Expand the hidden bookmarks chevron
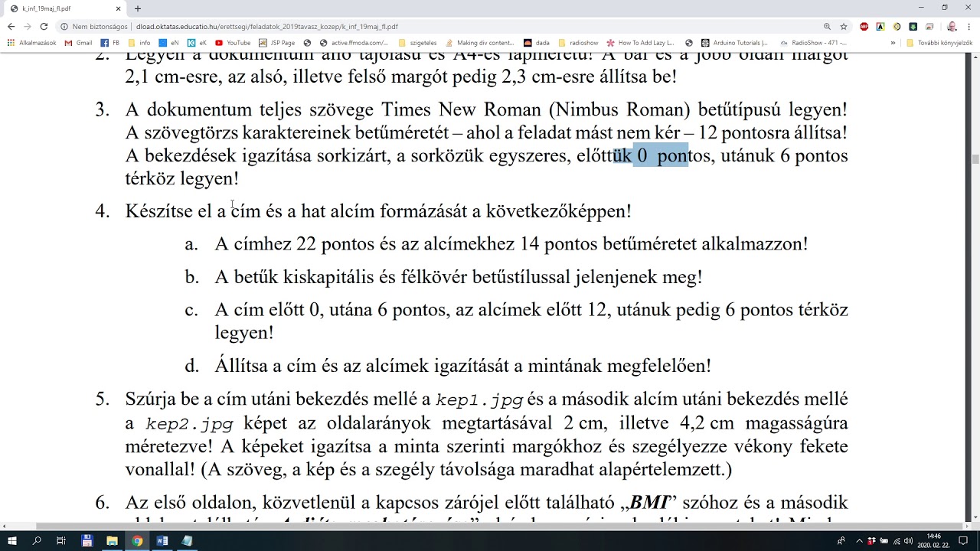The image size is (980, 551). tap(893, 43)
